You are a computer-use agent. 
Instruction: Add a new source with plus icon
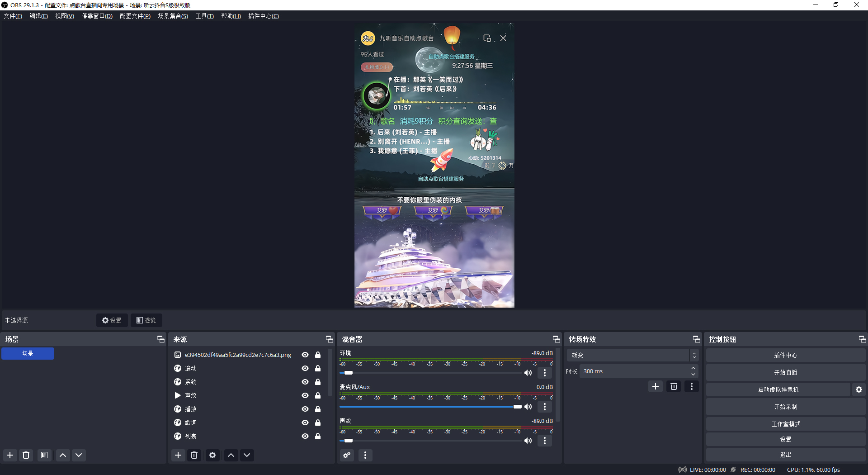click(x=178, y=455)
